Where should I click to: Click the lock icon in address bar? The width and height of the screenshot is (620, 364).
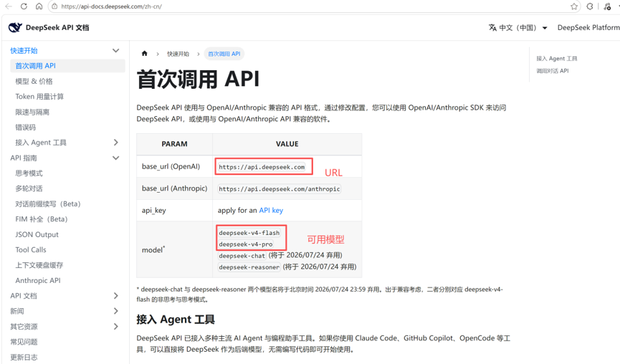click(54, 6)
